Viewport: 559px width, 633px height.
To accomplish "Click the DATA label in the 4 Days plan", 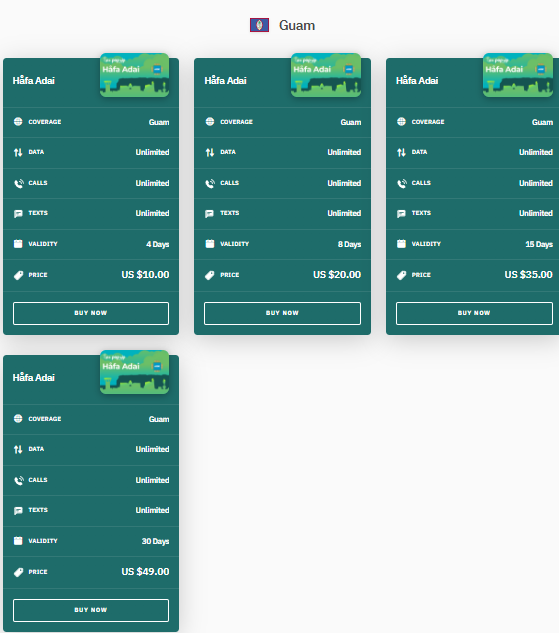I will tap(36, 152).
